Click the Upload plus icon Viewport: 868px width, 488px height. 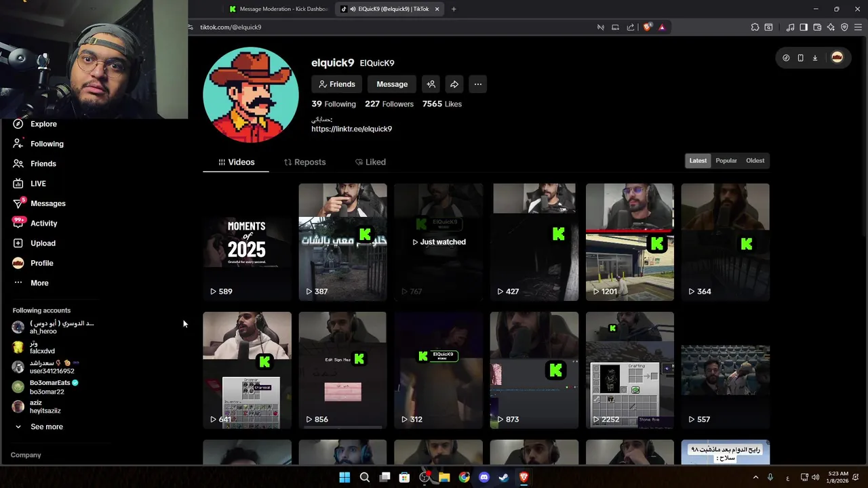pyautogui.click(x=18, y=243)
